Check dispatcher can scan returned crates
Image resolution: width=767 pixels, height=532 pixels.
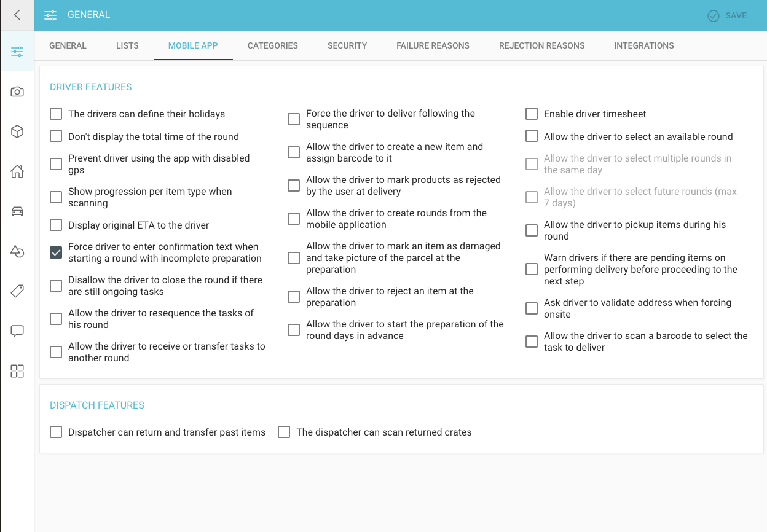point(284,432)
